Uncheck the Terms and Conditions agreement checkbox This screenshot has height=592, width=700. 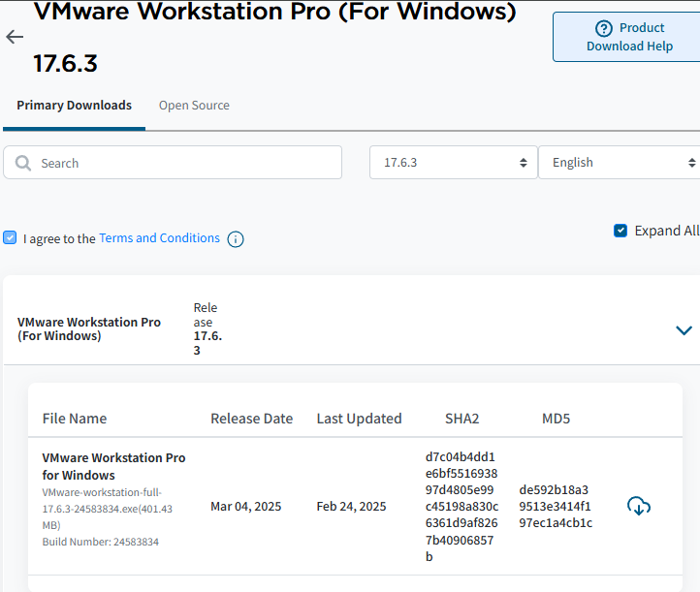(10, 237)
